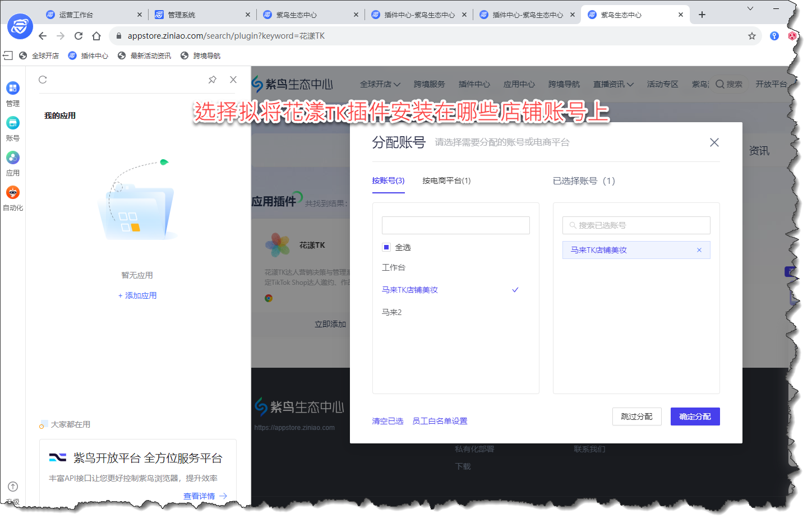
Task: Click the browser home icon
Action: 96,36
